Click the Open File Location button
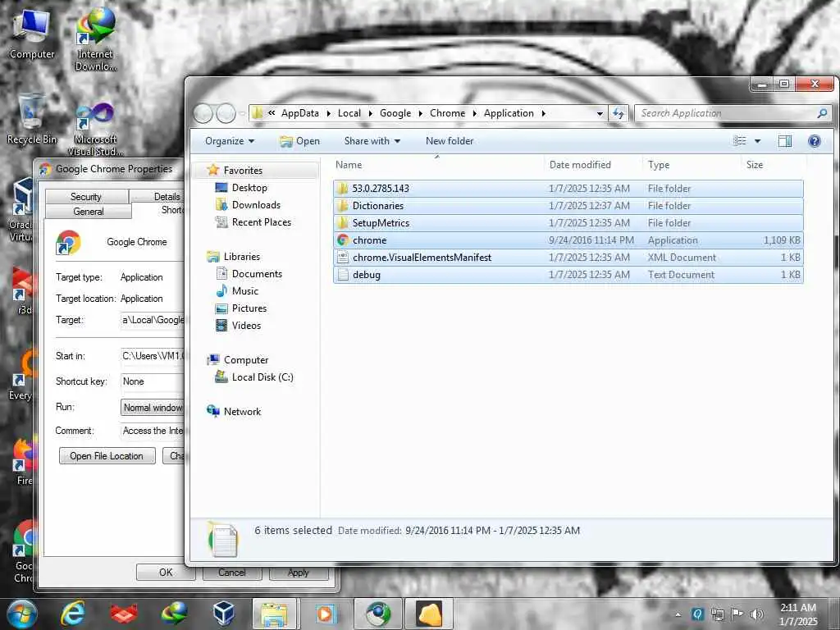 click(107, 456)
